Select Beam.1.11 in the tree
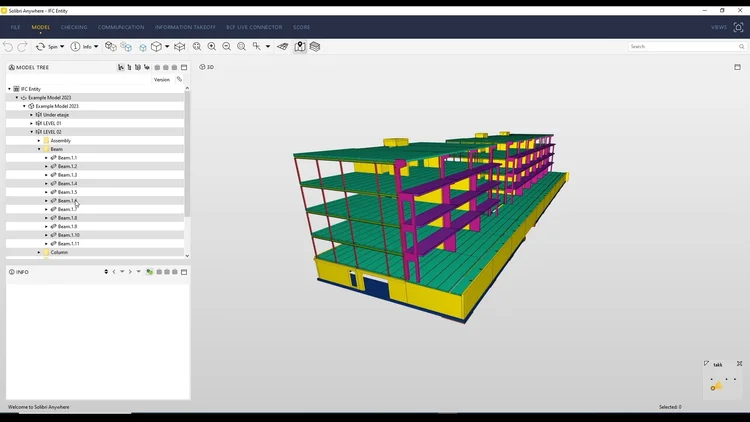750x422 pixels. [x=69, y=244]
